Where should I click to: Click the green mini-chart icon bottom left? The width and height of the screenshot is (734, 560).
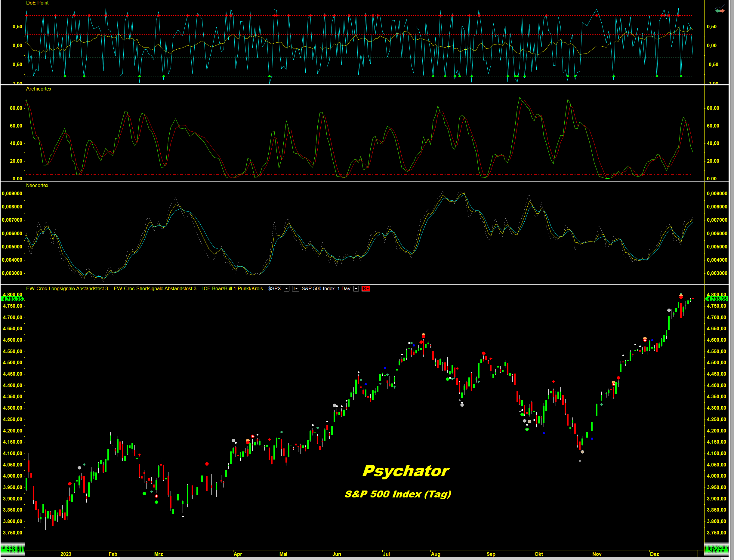pos(12,548)
